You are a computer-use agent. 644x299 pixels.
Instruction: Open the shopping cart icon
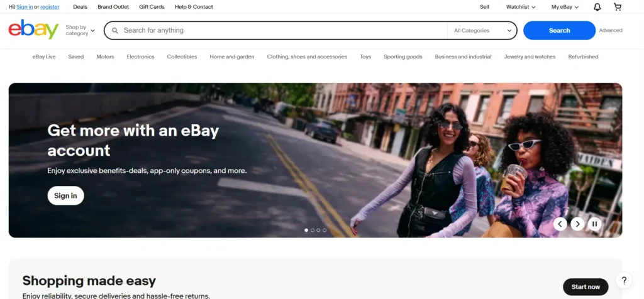(x=618, y=7)
